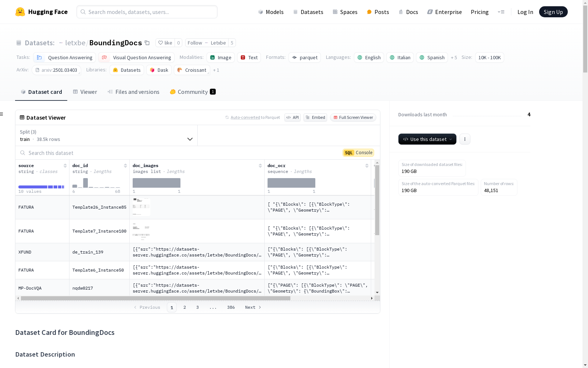Select the Question Answering task tag
The height and width of the screenshot is (368, 588).
point(65,57)
